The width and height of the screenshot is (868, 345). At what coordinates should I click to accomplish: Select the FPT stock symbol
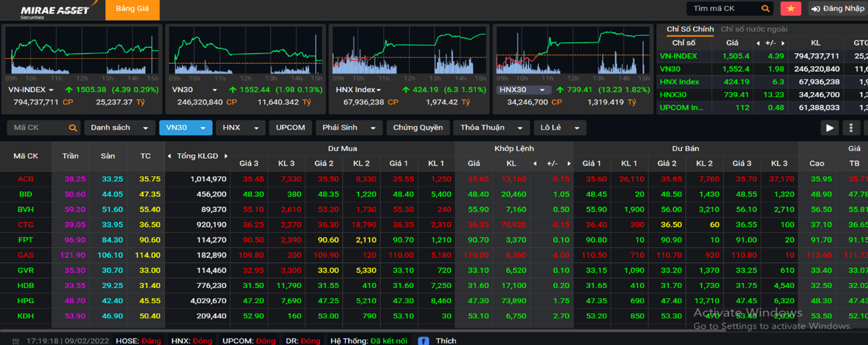pyautogui.click(x=25, y=240)
